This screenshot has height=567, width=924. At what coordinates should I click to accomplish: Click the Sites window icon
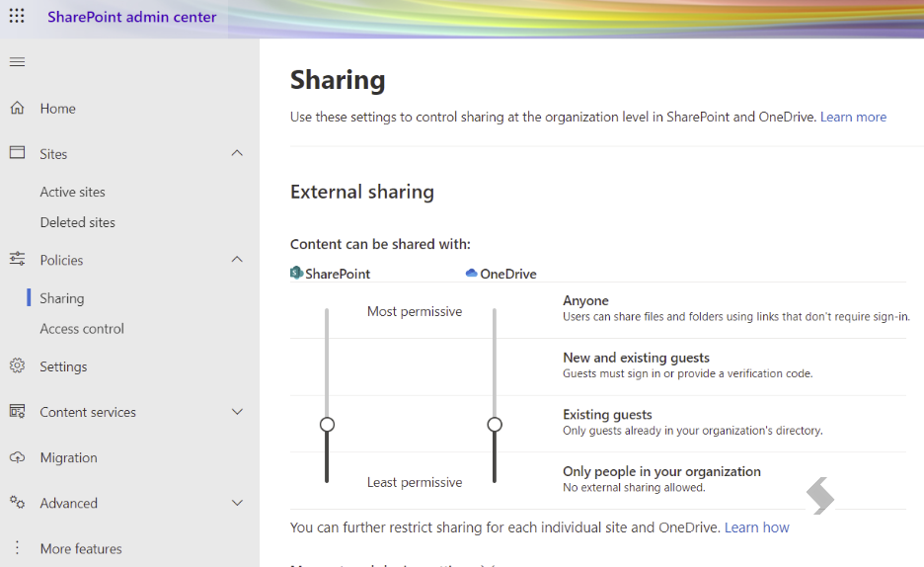pos(17,153)
